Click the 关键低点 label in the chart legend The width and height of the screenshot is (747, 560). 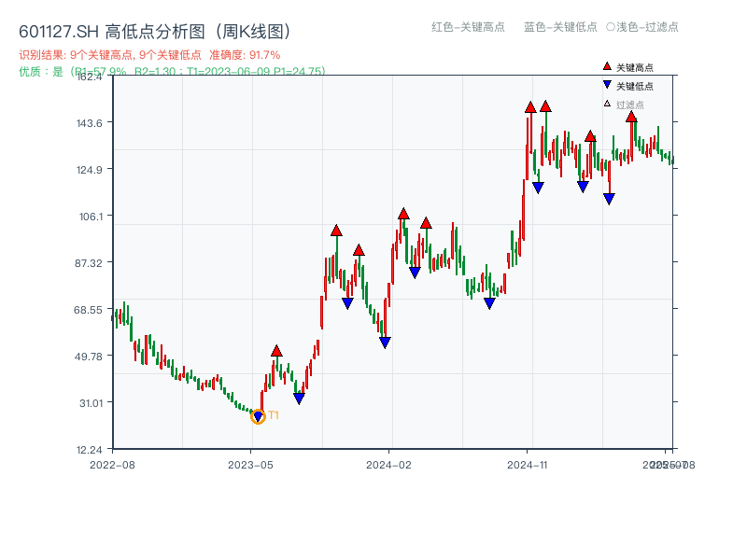point(635,86)
